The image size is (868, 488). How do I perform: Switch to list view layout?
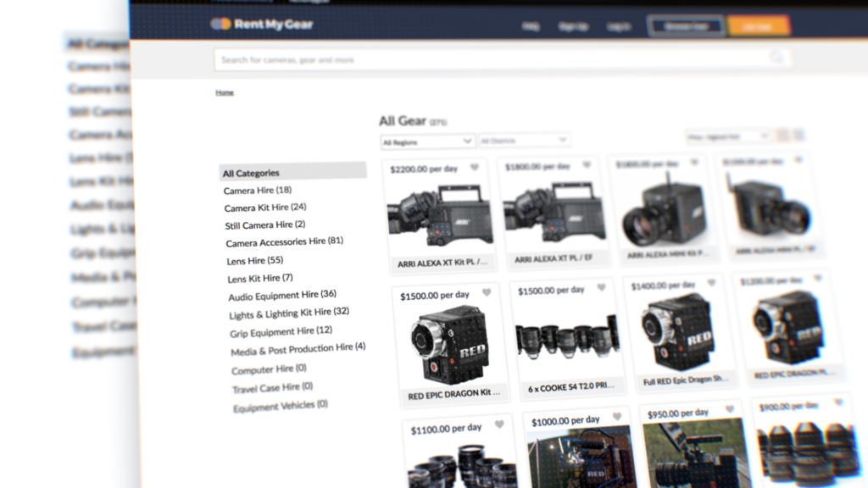[798, 135]
